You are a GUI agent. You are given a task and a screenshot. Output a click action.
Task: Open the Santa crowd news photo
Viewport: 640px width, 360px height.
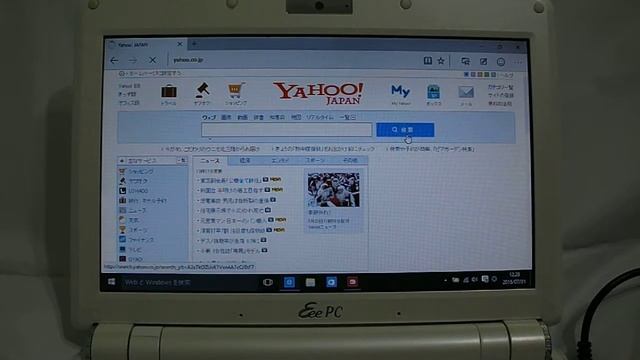pos(333,190)
